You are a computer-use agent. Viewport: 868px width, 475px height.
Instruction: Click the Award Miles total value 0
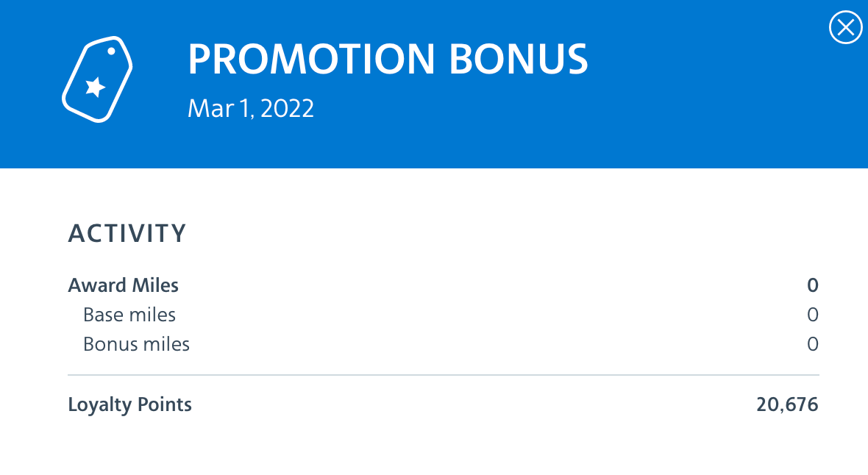point(812,285)
